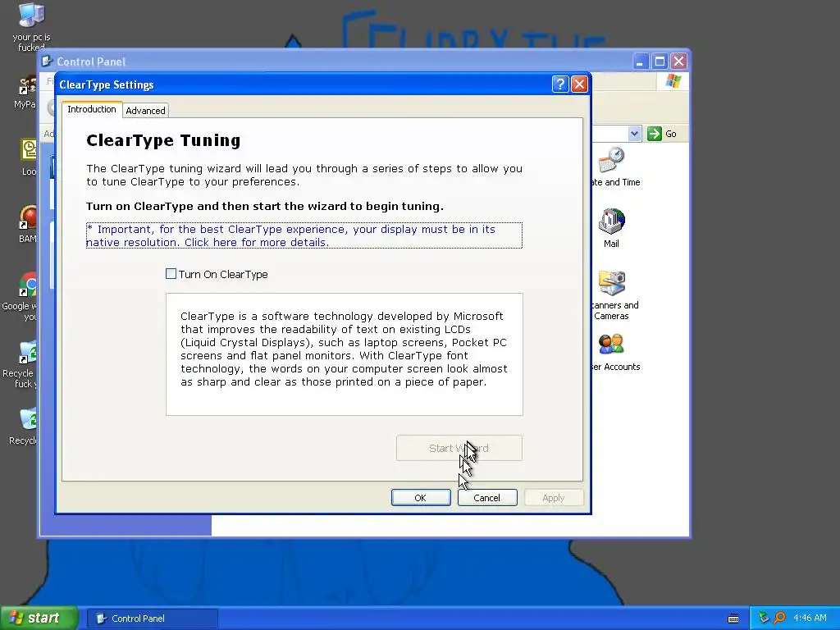The width and height of the screenshot is (840, 630).
Task: Minimize the Control Panel window
Action: 640,62
